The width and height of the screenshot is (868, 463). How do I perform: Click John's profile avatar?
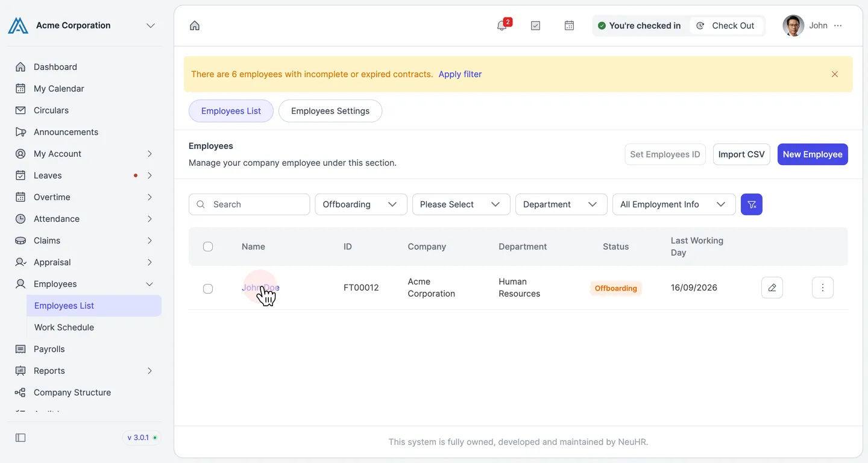pyautogui.click(x=793, y=25)
